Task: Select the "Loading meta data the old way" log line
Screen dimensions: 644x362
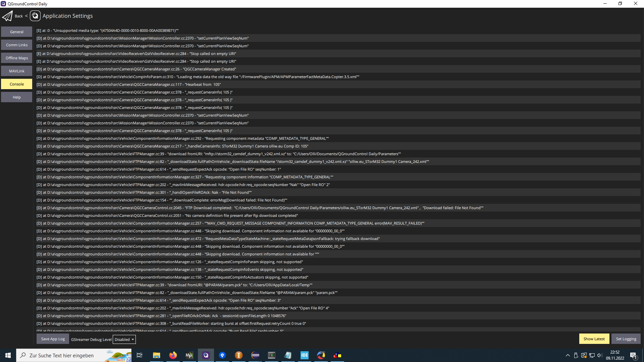Action: tap(338, 77)
